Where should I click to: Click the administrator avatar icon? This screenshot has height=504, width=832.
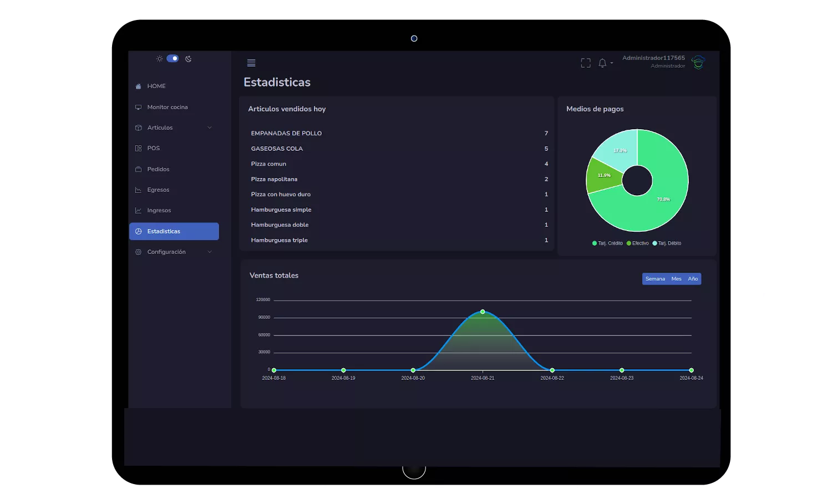tap(698, 62)
